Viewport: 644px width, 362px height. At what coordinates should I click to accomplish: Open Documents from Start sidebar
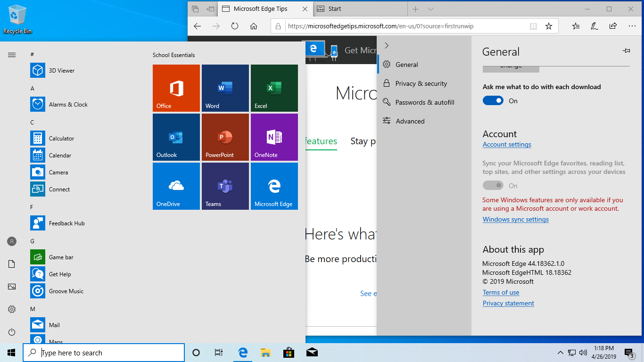tap(12, 264)
